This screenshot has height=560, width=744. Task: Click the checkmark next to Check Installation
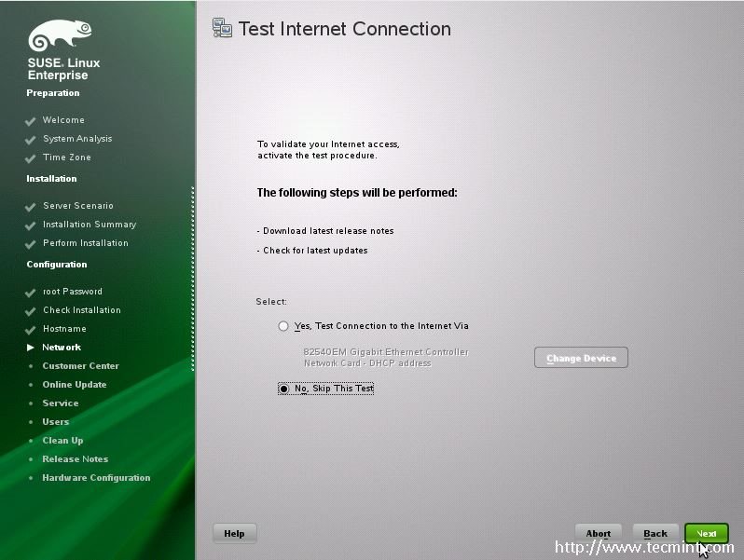31,311
